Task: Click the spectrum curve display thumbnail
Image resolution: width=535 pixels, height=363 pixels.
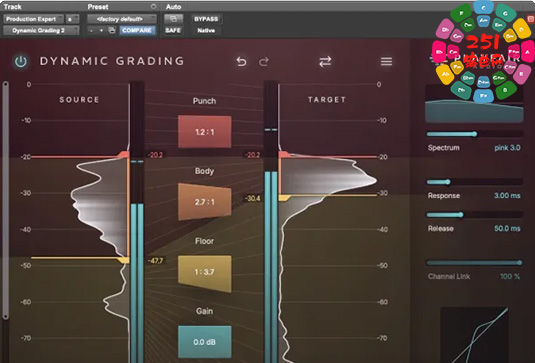Action: click(x=474, y=104)
